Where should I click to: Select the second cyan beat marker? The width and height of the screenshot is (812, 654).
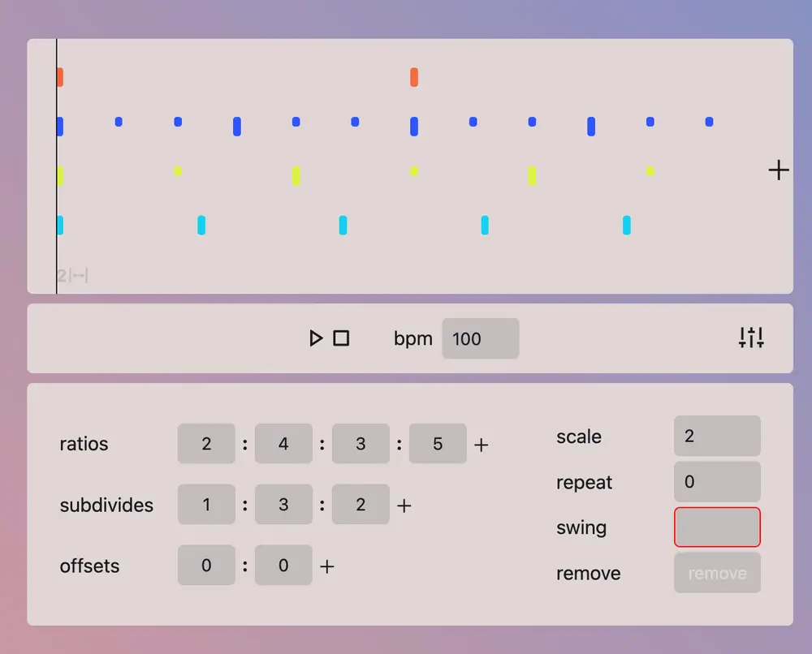click(x=201, y=225)
